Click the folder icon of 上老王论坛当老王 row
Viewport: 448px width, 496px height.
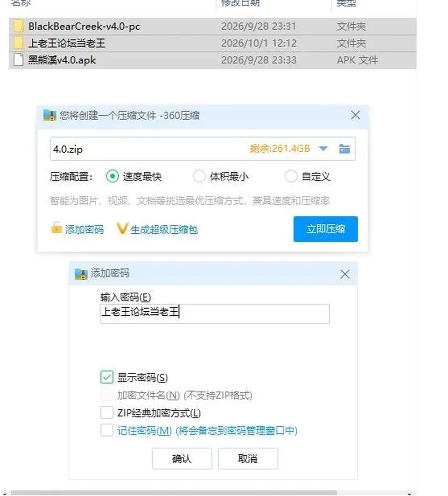(19, 43)
